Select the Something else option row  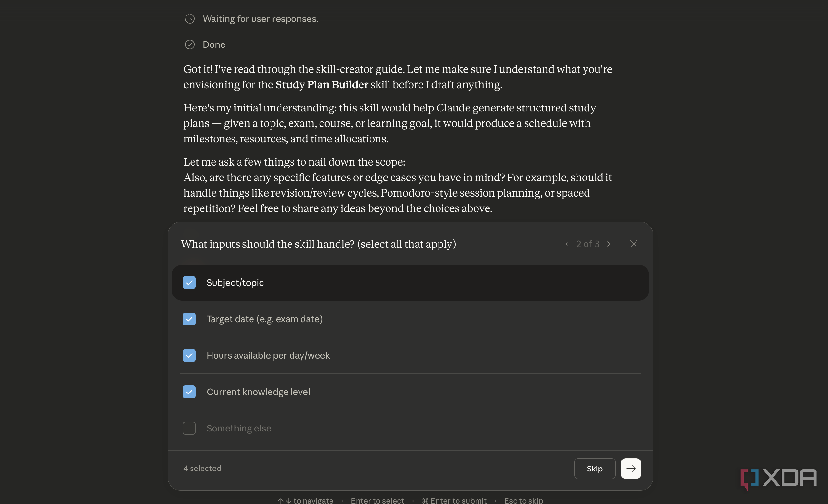[410, 429]
